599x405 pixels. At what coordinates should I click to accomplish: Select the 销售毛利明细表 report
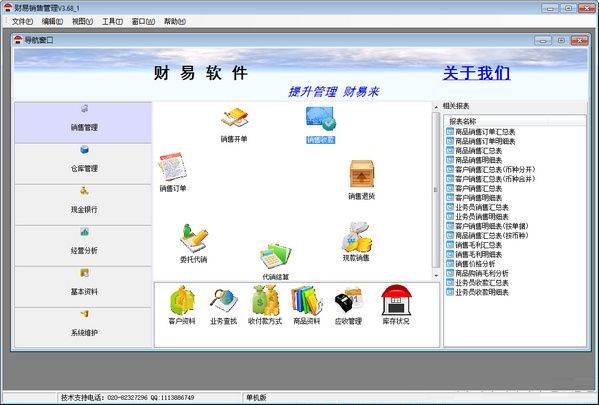point(474,254)
